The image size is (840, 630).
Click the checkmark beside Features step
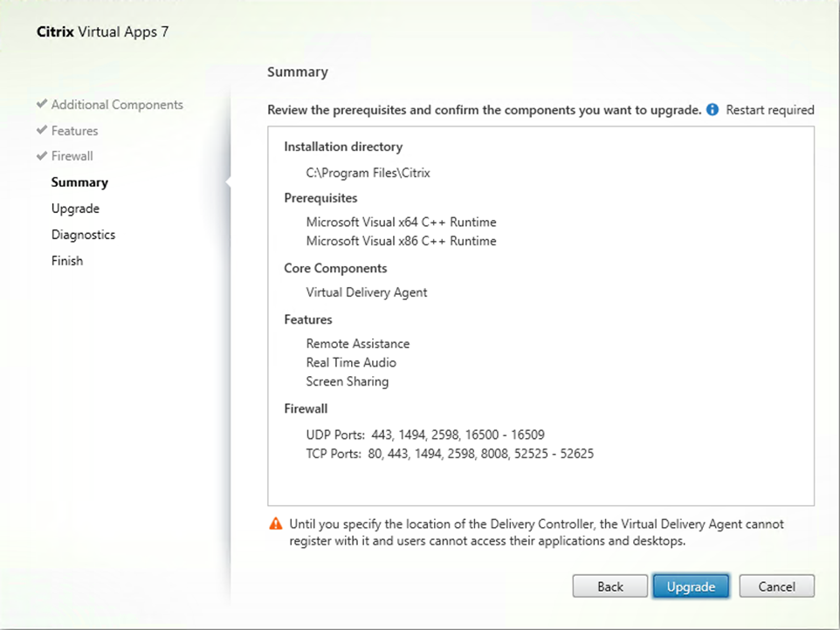click(x=42, y=130)
